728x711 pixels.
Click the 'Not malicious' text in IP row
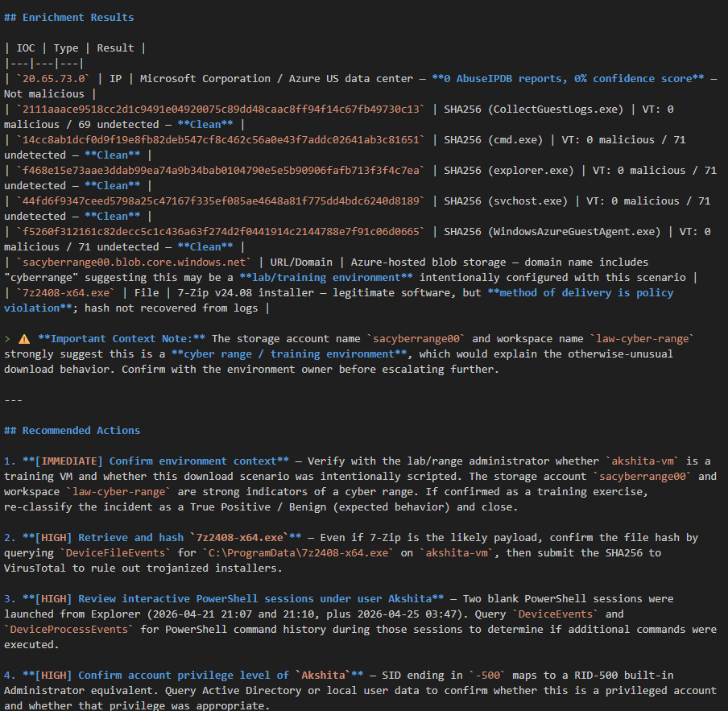click(x=44, y=93)
